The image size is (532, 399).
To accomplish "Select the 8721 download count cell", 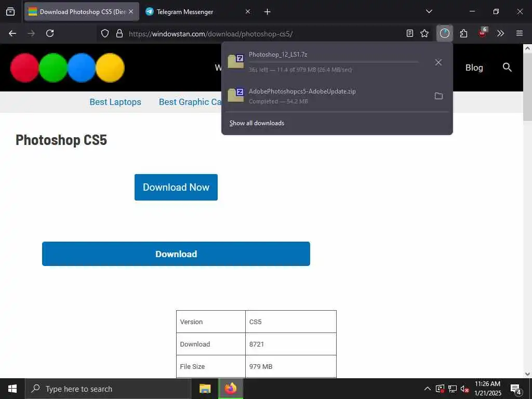I will pyautogui.click(x=291, y=344).
